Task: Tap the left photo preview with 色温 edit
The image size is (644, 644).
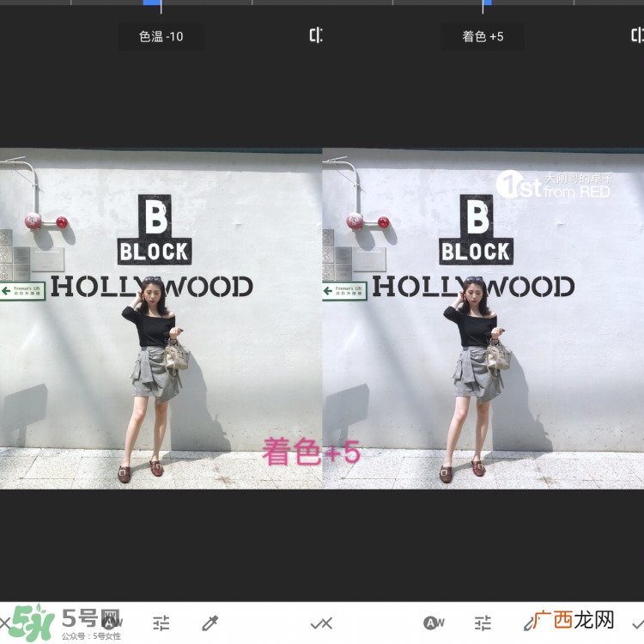Action: click(161, 319)
